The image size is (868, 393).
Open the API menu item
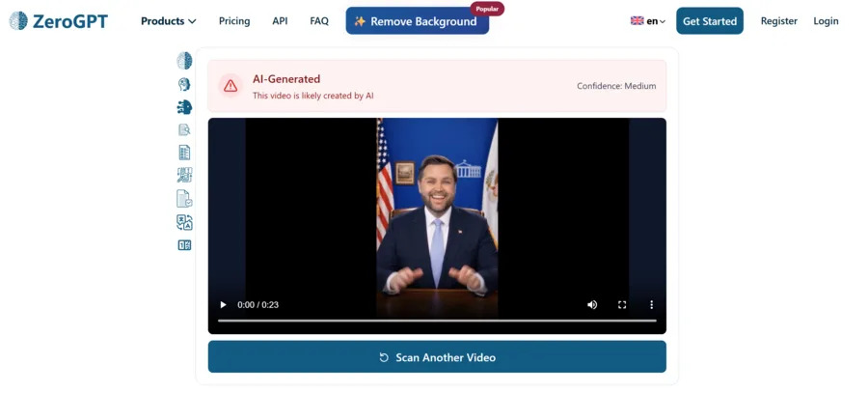point(280,21)
